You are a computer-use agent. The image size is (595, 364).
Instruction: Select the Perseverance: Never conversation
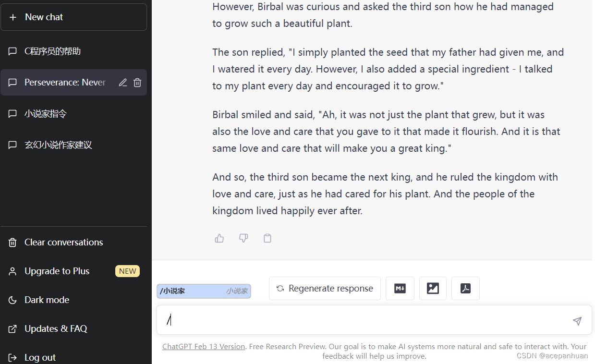point(73,83)
